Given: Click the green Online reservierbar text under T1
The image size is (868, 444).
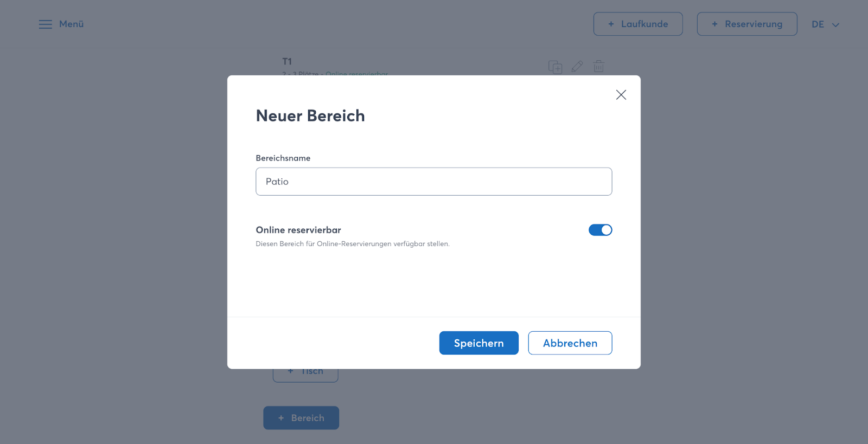Looking at the screenshot, I should [x=356, y=73].
